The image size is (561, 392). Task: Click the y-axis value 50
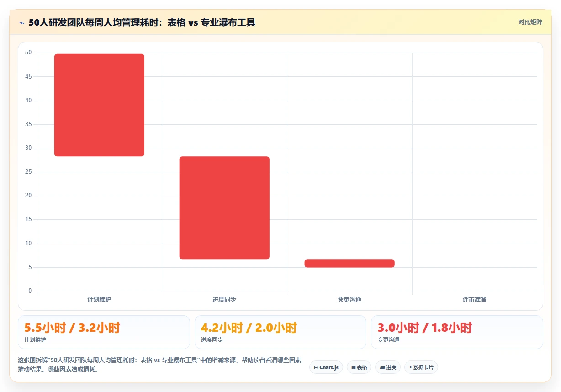tap(28, 53)
